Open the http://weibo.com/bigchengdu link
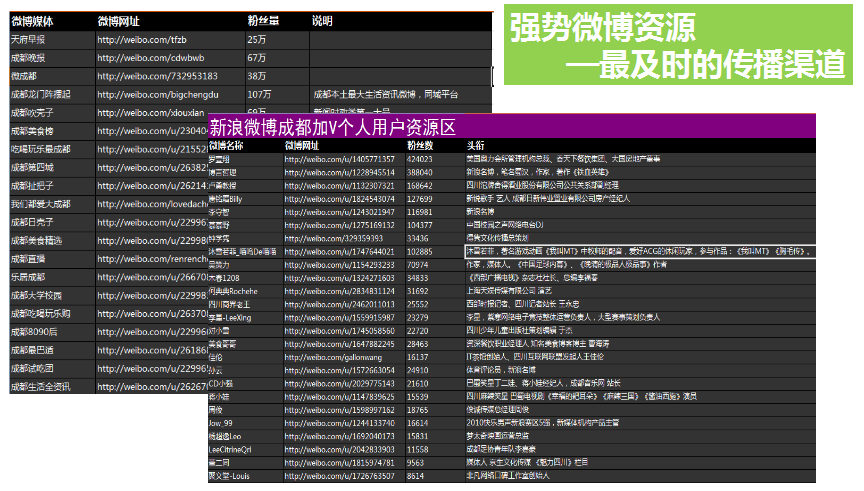This screenshot has height=491, width=864. click(158, 94)
